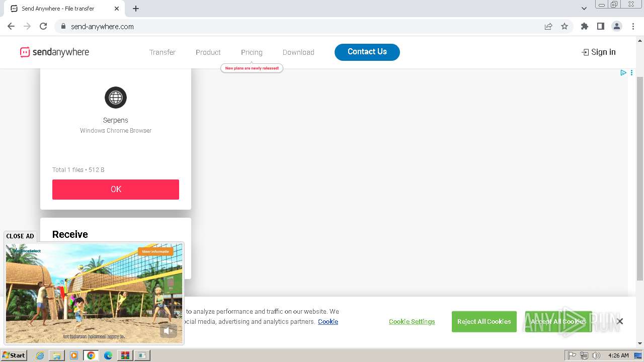Click the Contact Us button

coord(367,52)
